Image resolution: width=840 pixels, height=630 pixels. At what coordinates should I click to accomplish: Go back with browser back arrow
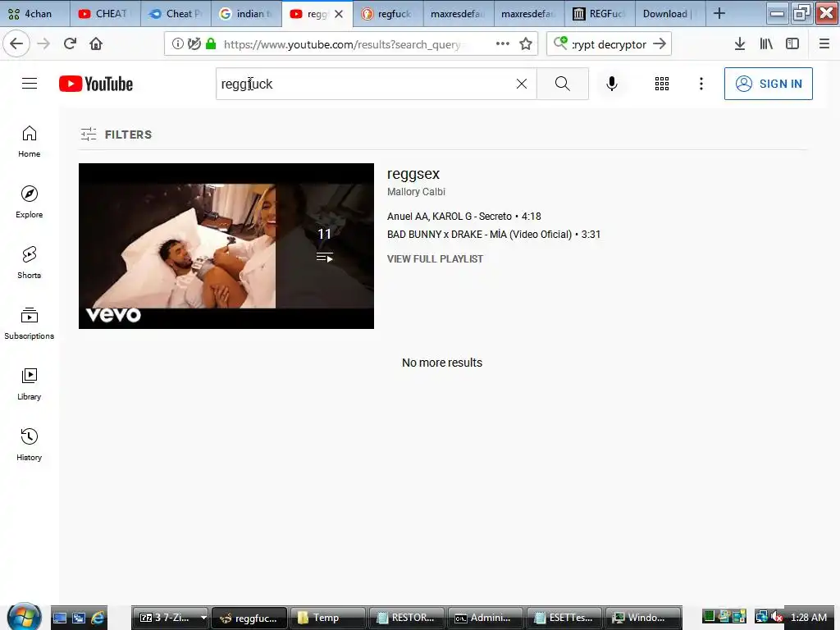click(16, 44)
